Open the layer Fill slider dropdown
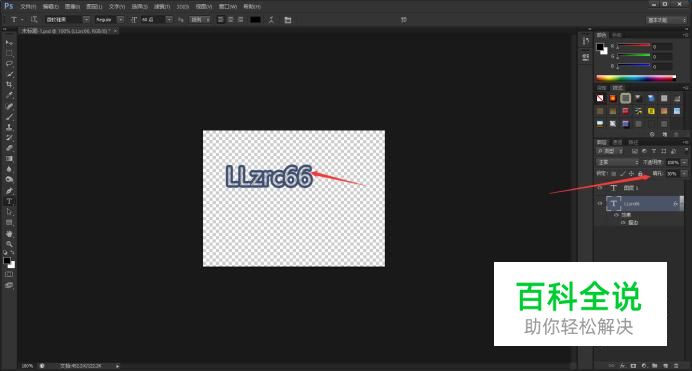This screenshot has height=371, width=692. (x=684, y=174)
